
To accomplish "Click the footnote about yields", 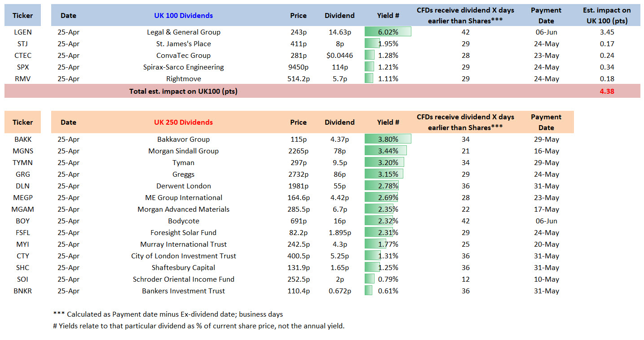I will [198, 326].
